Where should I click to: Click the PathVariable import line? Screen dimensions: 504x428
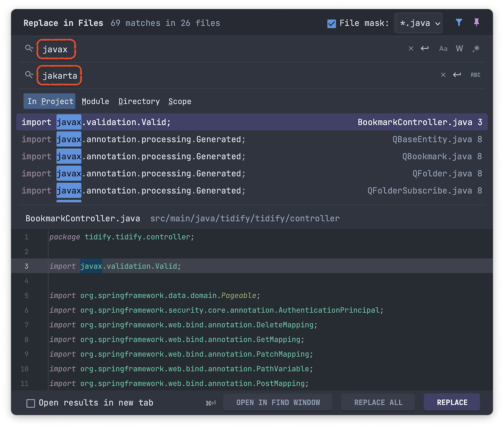click(181, 369)
